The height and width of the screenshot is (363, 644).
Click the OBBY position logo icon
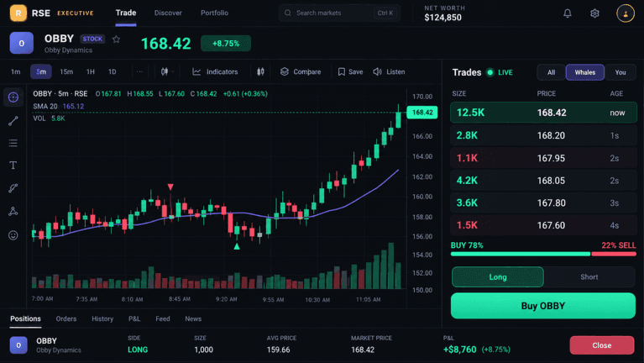pos(18,345)
